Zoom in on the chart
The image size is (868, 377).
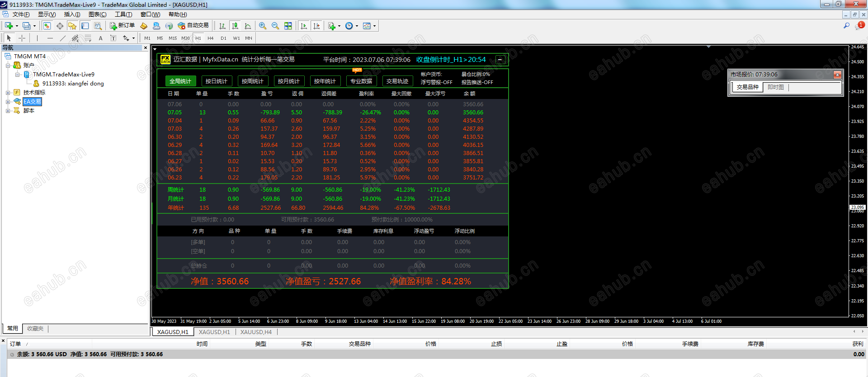(263, 26)
